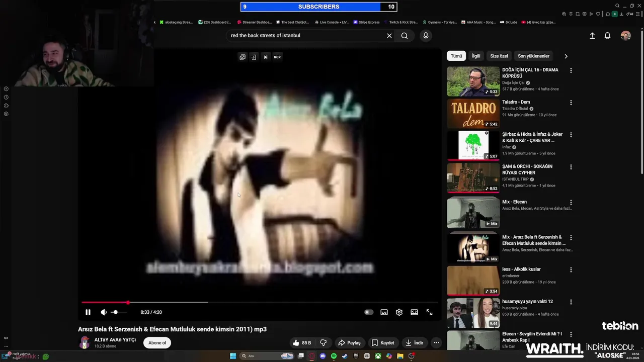644x362 pixels.
Task: Open the Stripe Express bookmark
Action: click(x=367, y=22)
